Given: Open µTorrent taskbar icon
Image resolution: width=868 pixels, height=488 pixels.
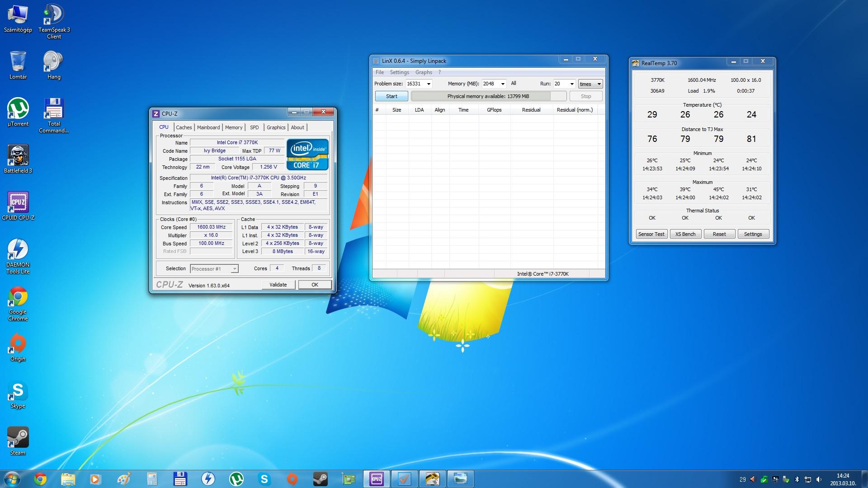Looking at the screenshot, I should [236, 479].
